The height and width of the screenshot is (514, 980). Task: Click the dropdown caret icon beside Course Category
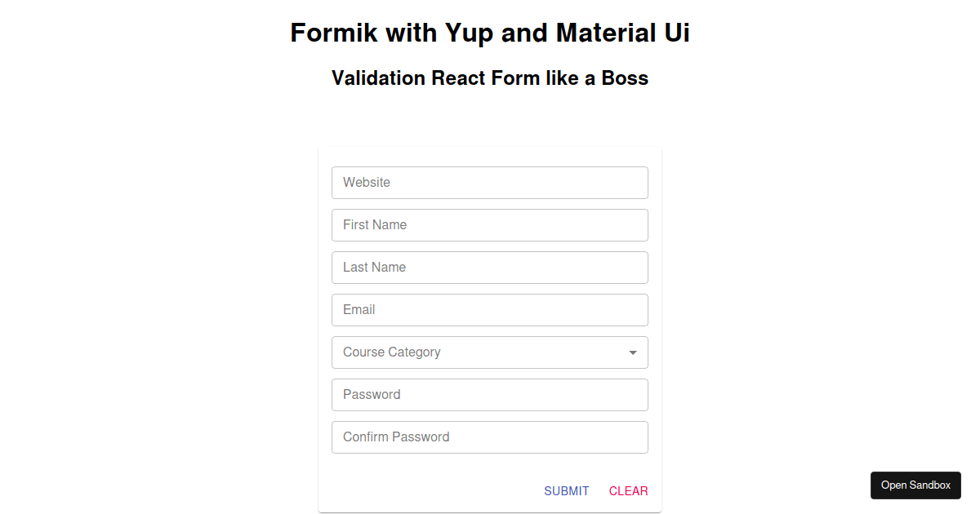point(632,352)
